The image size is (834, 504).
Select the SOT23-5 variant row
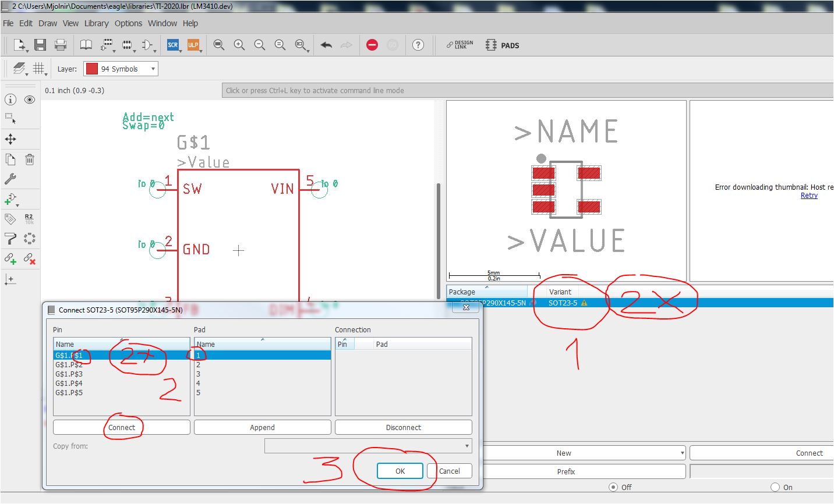coord(640,303)
